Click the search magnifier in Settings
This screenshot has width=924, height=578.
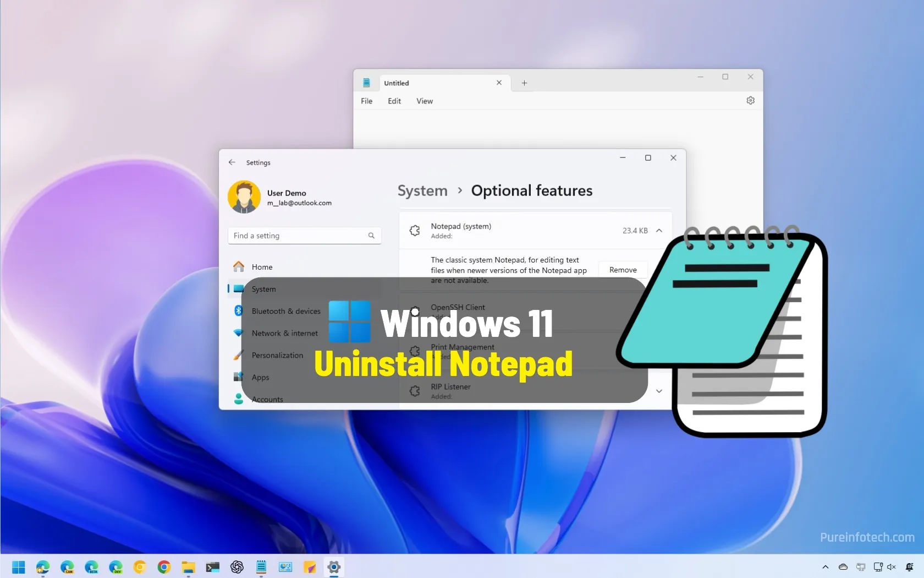tap(371, 236)
